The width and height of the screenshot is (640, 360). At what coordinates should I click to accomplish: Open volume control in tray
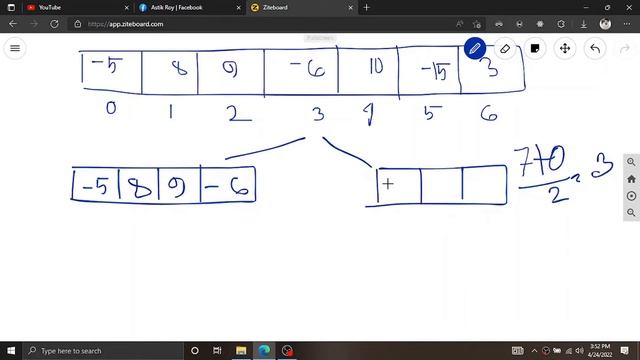point(580,351)
